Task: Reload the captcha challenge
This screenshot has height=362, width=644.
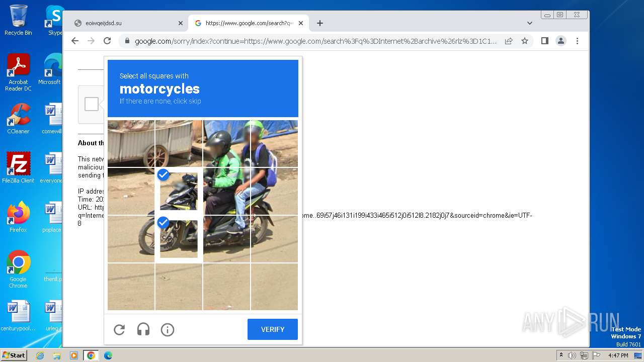Action: pos(119,329)
